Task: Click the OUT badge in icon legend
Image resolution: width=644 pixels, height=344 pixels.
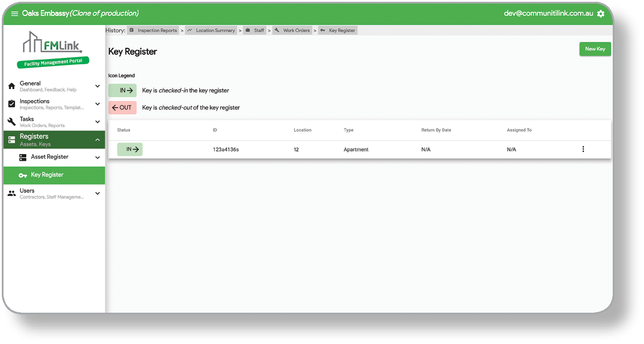Action: coord(122,108)
